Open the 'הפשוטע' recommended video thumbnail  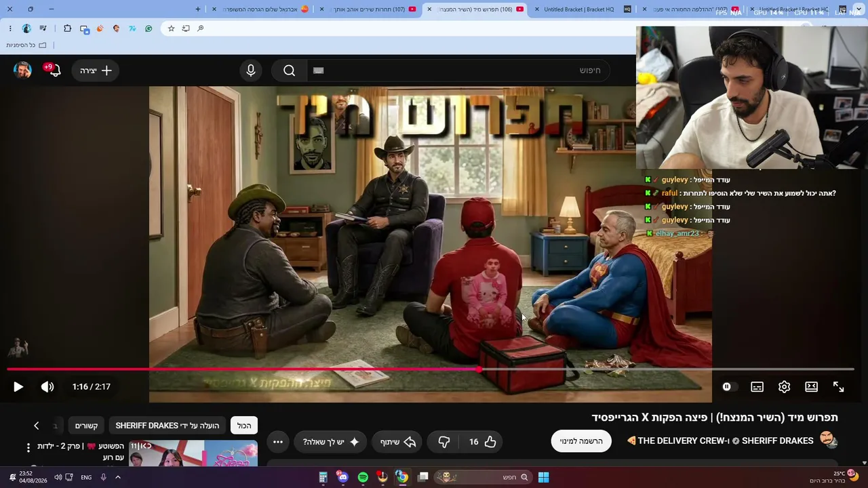pyautogui.click(x=193, y=453)
